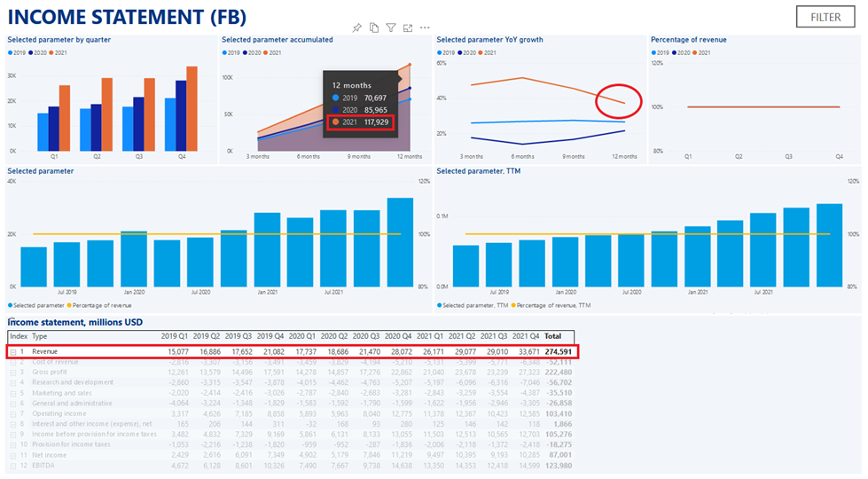Sort table by Total column header

tap(552, 337)
